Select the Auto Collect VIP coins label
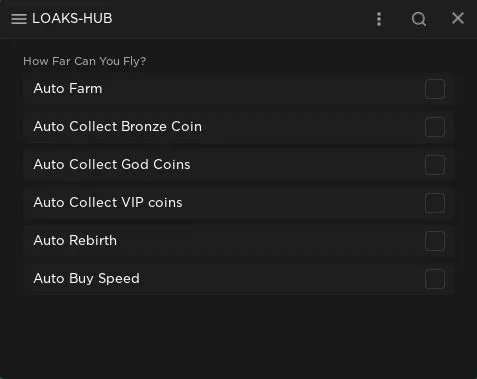The image size is (477, 379). (108, 203)
